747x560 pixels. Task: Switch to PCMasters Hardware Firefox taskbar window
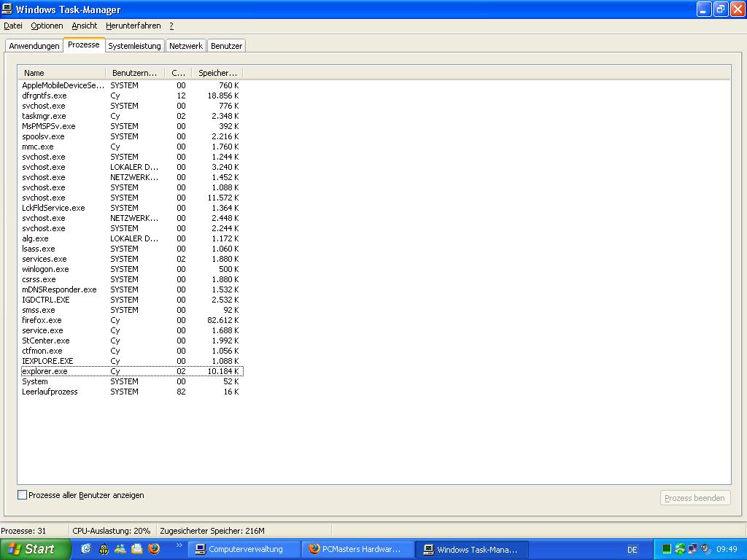pos(357,550)
